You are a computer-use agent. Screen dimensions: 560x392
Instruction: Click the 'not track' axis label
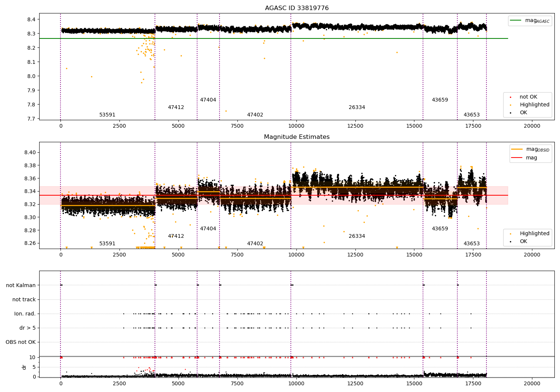pos(24,300)
